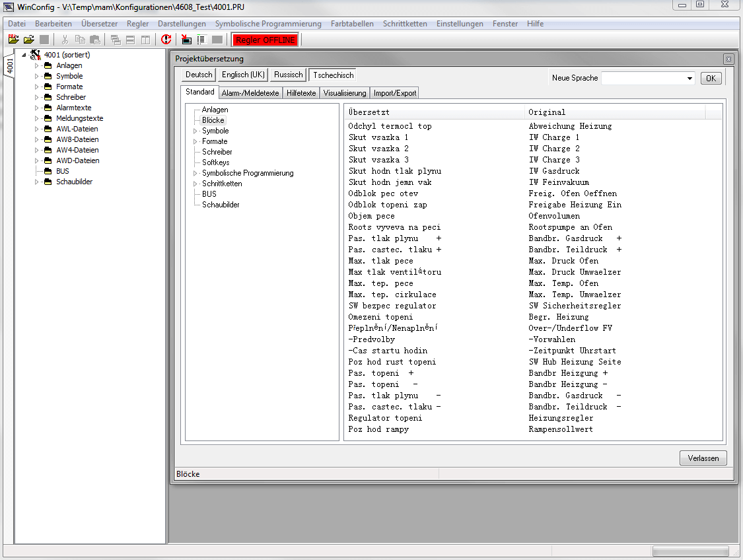
Task: Click the Original column header
Action: [x=615, y=112]
